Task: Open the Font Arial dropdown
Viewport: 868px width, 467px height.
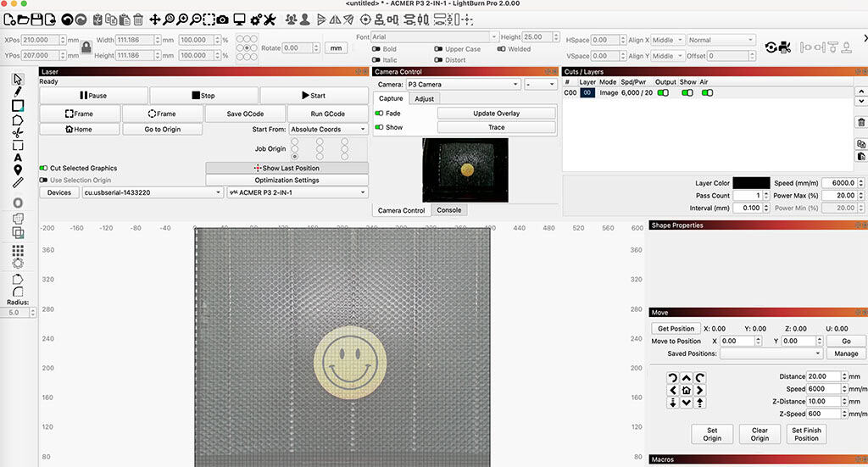Action: click(x=434, y=36)
